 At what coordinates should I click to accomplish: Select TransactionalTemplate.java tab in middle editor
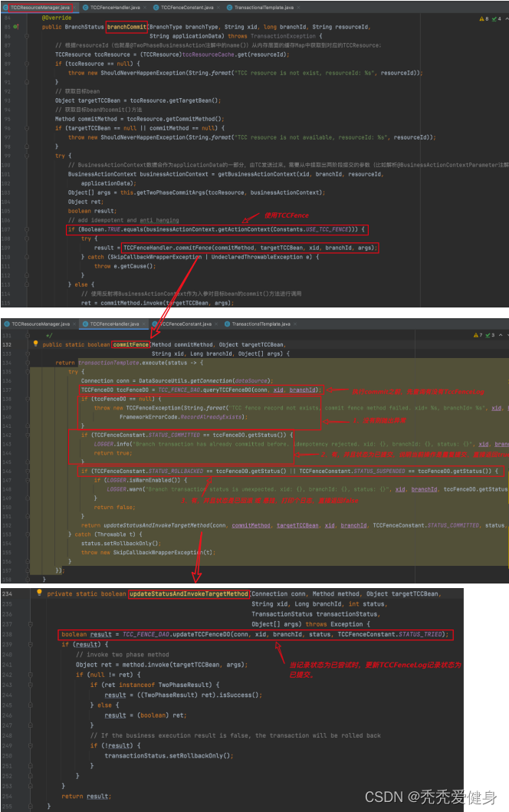pyautogui.click(x=261, y=324)
